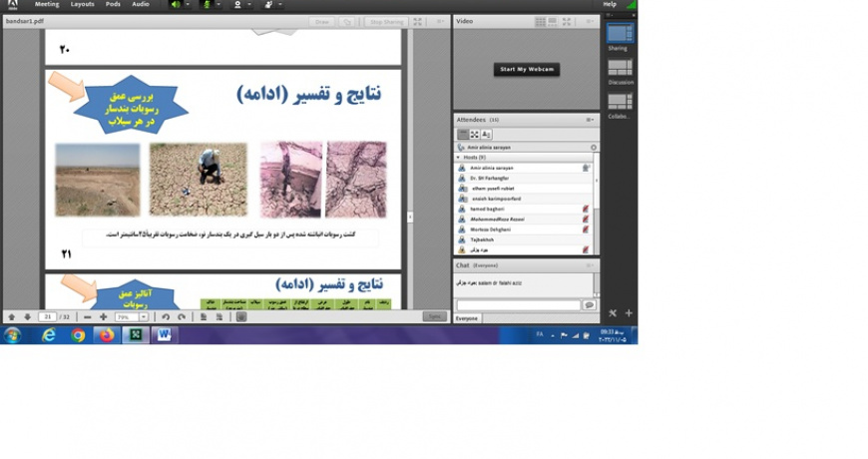Open the Layouts menu
Image resolution: width=868 pixels, height=459 pixels.
(x=83, y=4)
